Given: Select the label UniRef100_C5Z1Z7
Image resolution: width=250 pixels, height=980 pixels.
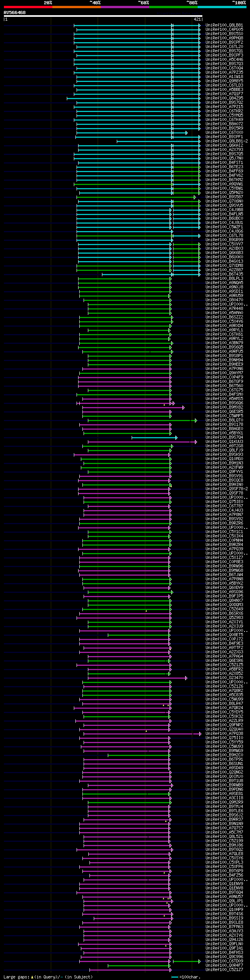Looking at the screenshot, I should (224, 969).
